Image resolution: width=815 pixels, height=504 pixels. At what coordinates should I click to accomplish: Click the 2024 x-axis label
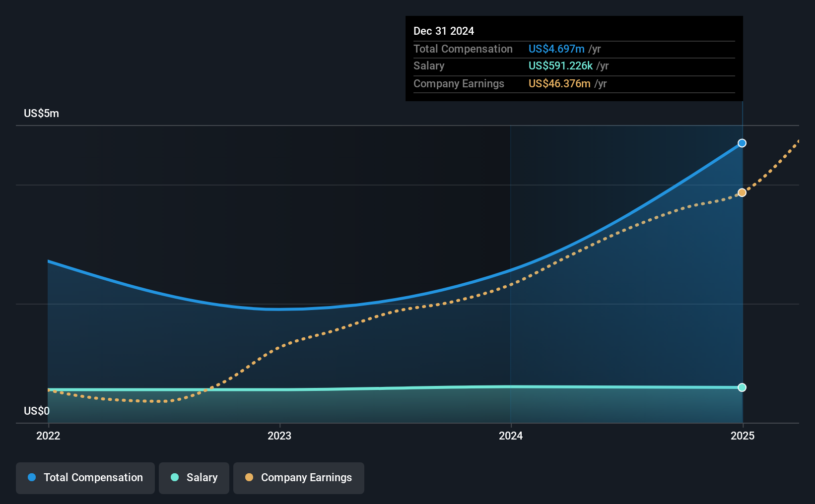tap(511, 436)
